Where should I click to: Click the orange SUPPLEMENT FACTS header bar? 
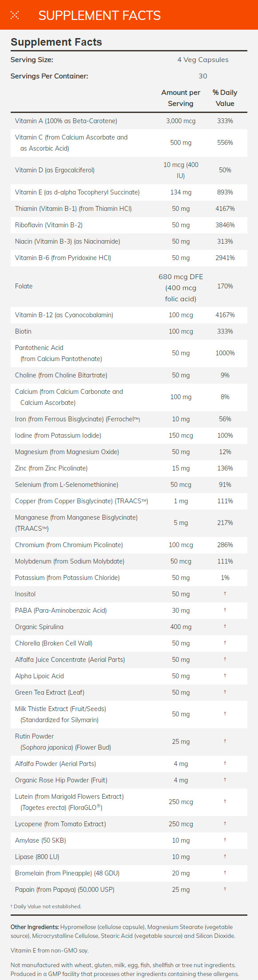coord(129,15)
